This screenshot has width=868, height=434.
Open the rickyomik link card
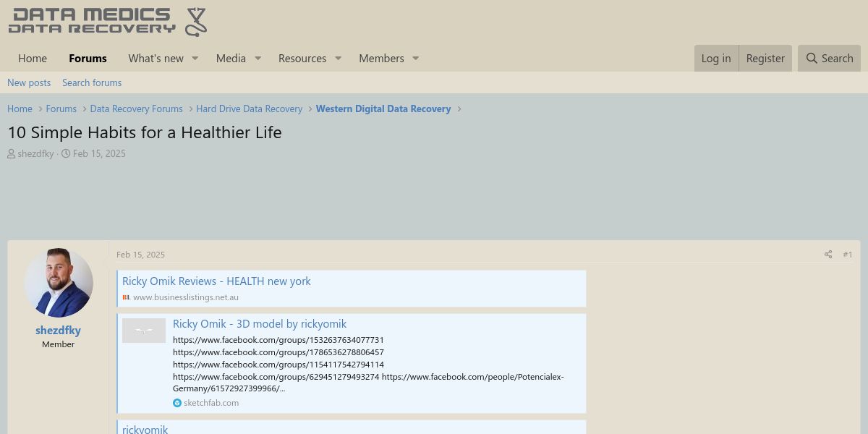tap(145, 429)
